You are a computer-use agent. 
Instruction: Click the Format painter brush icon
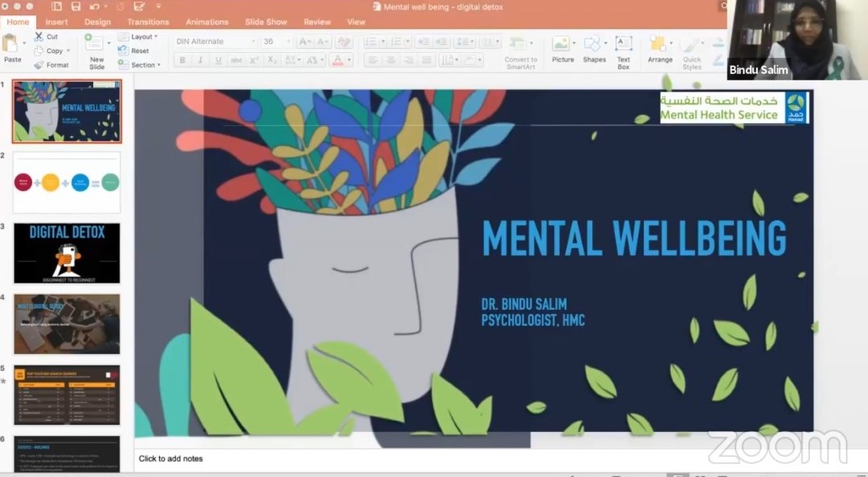[39, 65]
